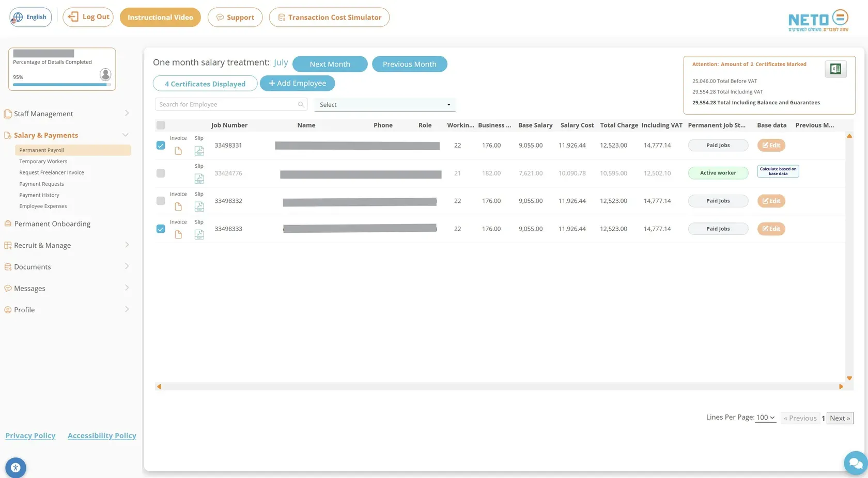
Task: Open the English language globe icon
Action: 18,17
